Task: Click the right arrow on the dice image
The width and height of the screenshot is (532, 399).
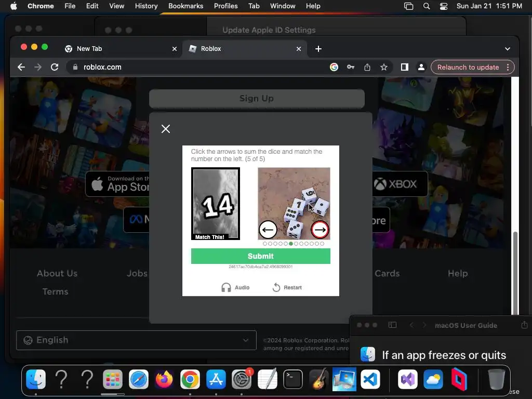Action: pyautogui.click(x=320, y=230)
